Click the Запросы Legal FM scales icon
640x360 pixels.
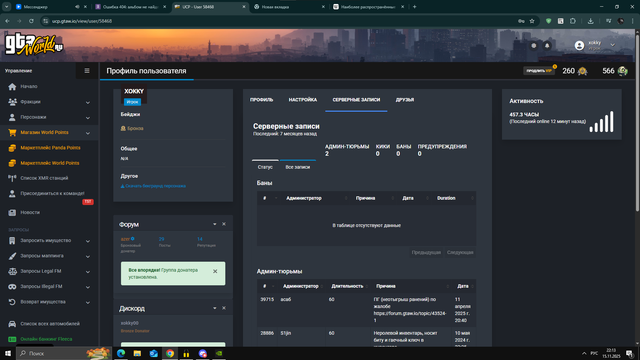(x=12, y=271)
